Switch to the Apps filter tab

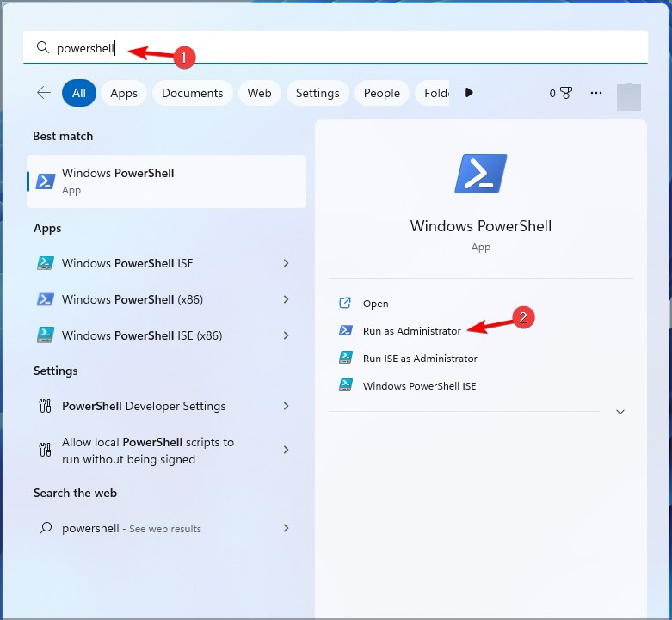124,93
